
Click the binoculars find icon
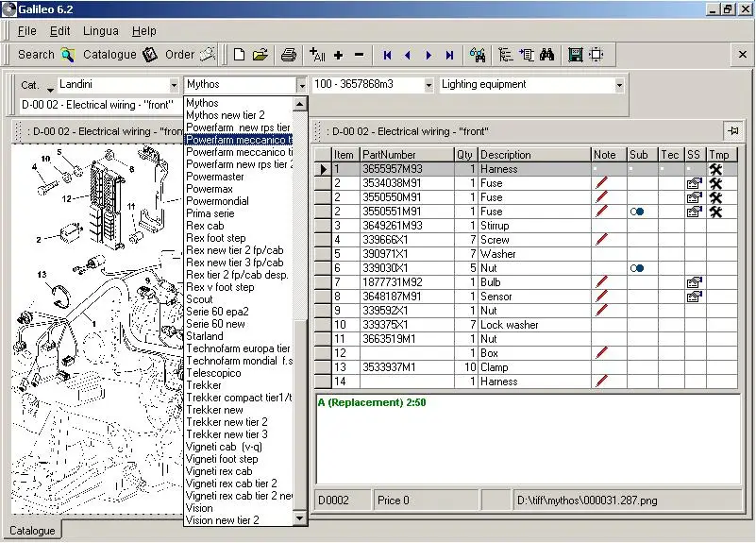click(546, 55)
